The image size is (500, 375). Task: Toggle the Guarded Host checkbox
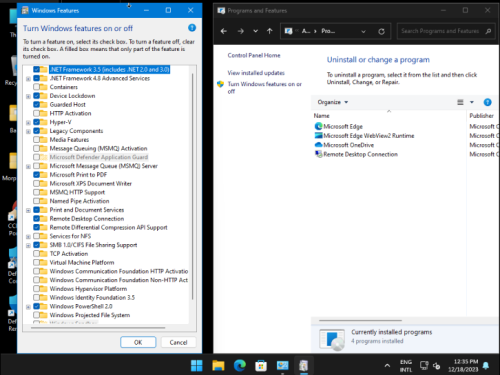tap(36, 104)
